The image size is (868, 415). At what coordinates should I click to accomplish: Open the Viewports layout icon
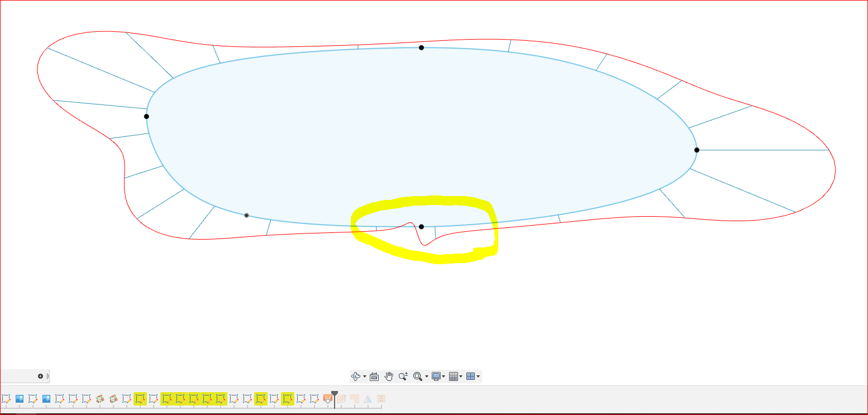click(x=470, y=376)
